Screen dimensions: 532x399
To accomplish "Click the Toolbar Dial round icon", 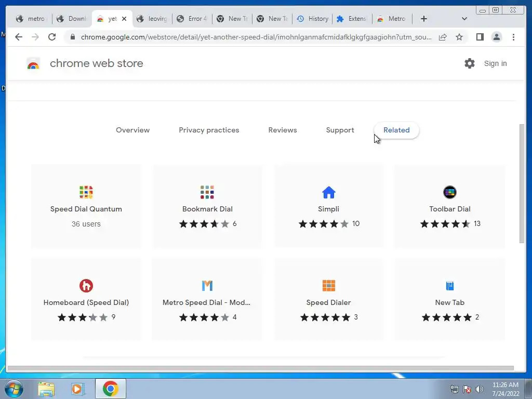I will point(449,192).
